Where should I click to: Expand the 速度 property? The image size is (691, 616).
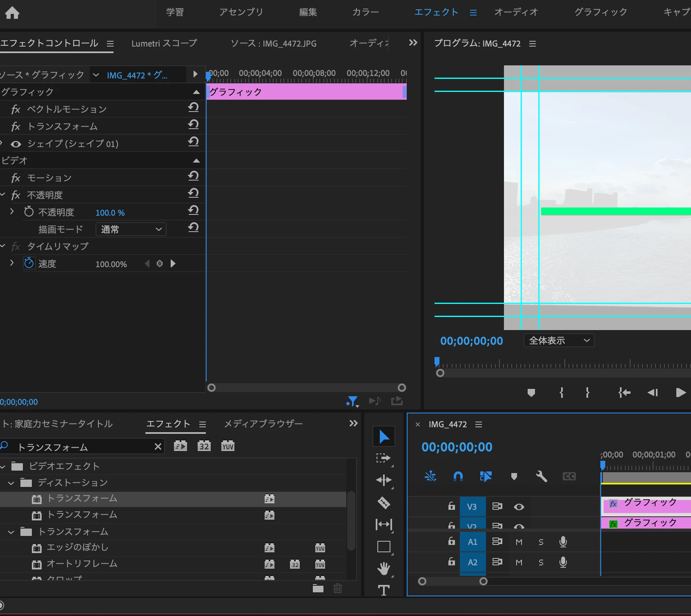[12, 263]
